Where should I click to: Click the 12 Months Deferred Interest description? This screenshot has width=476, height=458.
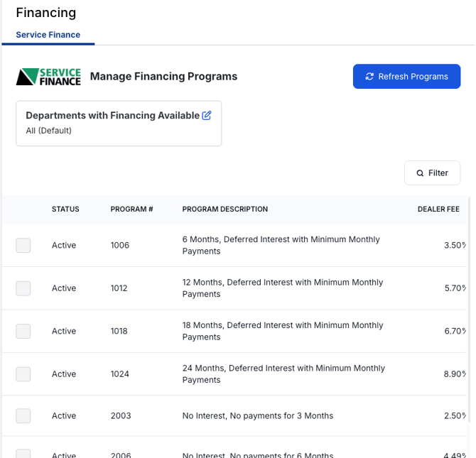coord(283,288)
